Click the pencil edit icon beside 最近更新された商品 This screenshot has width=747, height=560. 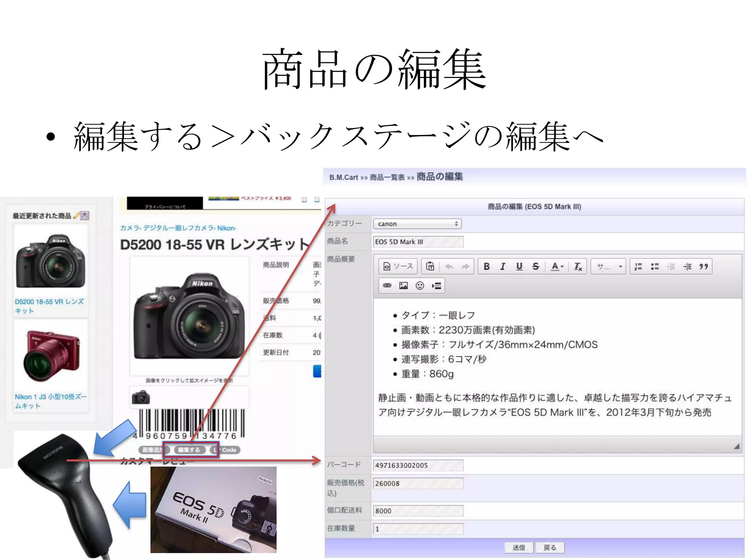76,215
